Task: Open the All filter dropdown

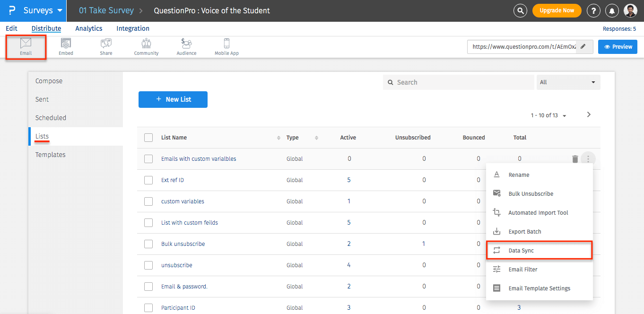Action: point(568,82)
